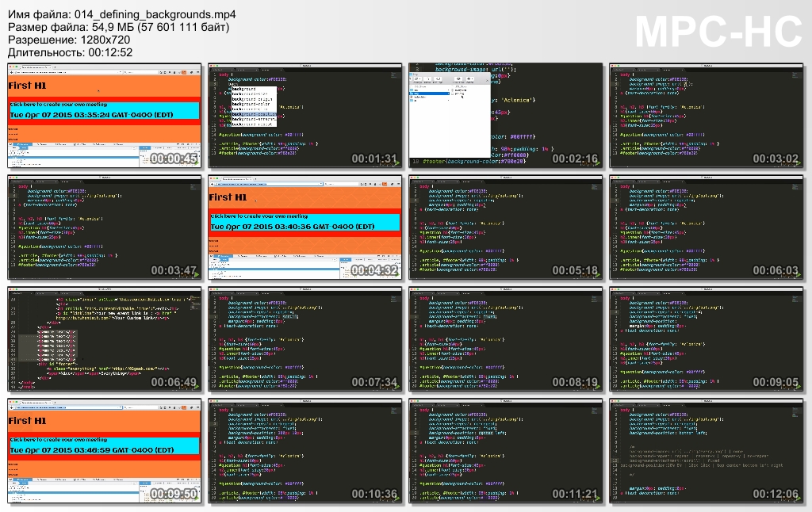Open the browser frame at 00:04:32
Screen dimensions: 812x512
[x=305, y=227]
